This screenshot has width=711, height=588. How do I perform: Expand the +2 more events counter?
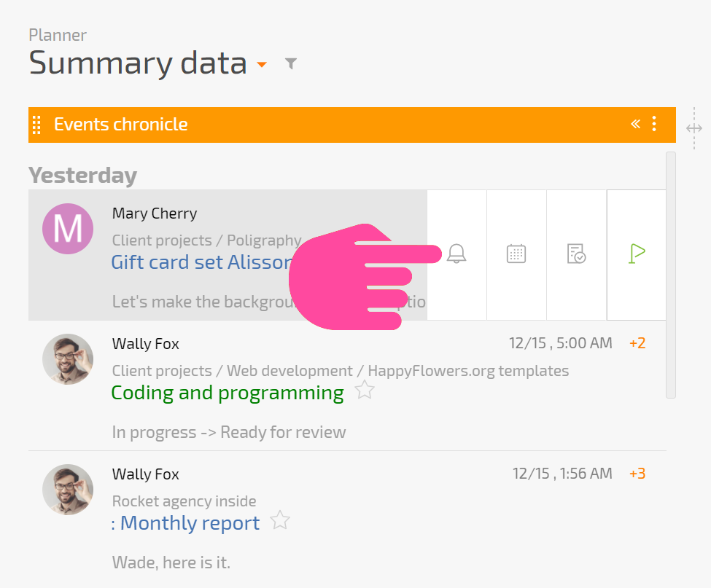pos(637,343)
